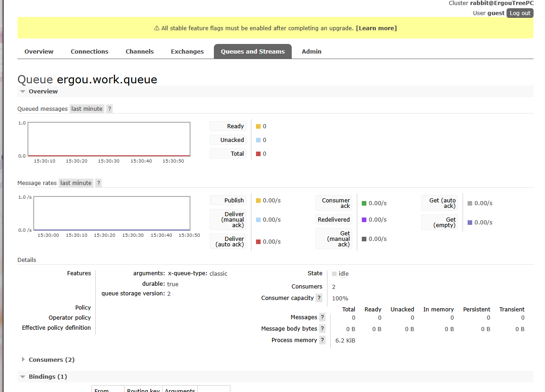Image resolution: width=545 pixels, height=392 pixels.
Task: Change queued messages last minute range
Action: coord(87,109)
